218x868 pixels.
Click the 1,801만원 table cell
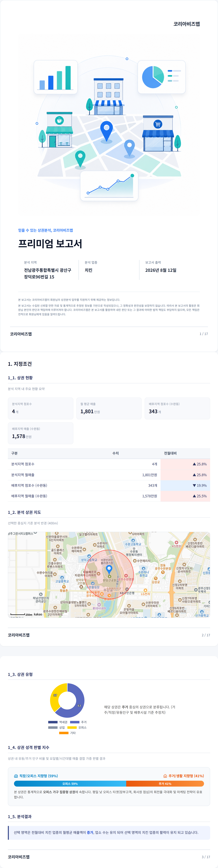150,475
